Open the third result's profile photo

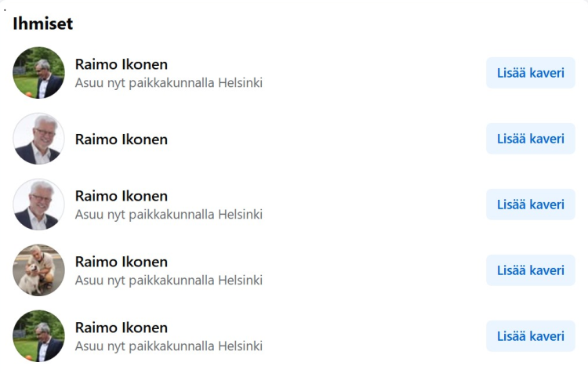(38, 205)
